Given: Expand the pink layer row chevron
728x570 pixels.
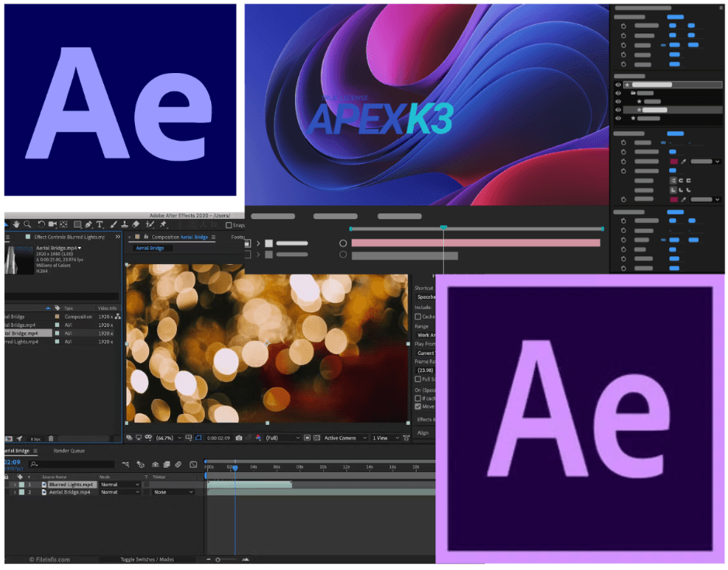Looking at the screenshot, I should (x=258, y=243).
